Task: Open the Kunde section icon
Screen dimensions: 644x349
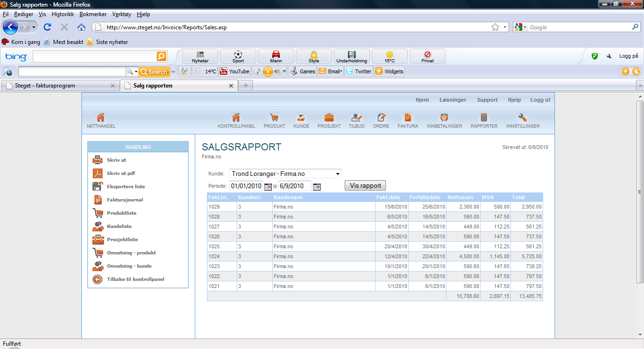Action: 301,117
